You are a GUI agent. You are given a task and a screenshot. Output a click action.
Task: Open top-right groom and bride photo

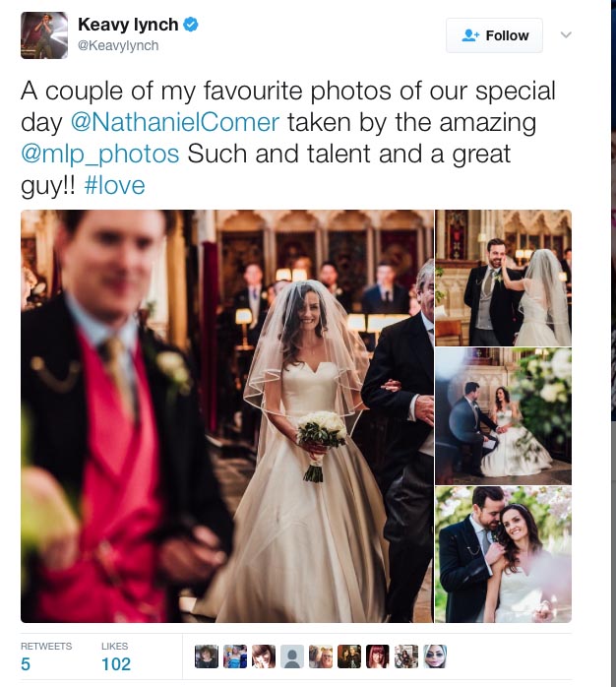pos(504,279)
